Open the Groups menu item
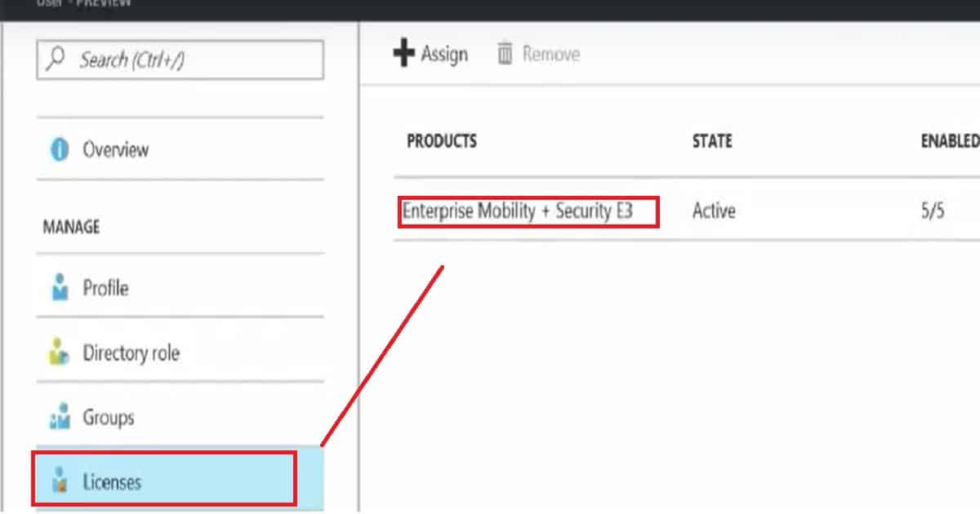This screenshot has width=980, height=514. [x=180, y=418]
